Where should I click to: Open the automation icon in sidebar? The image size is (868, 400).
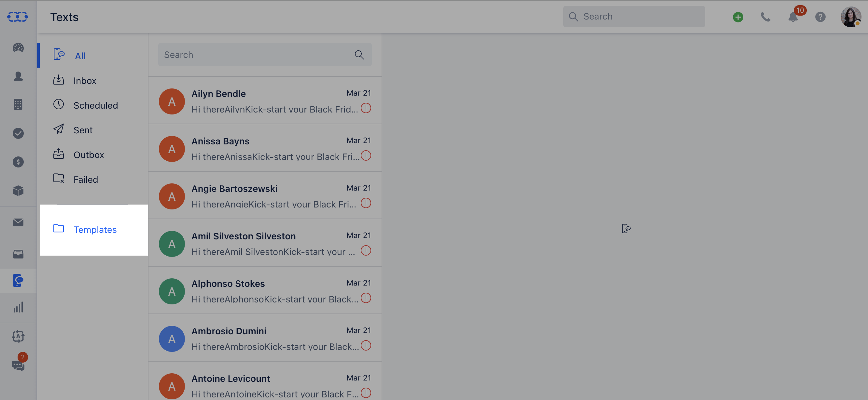pos(18,336)
